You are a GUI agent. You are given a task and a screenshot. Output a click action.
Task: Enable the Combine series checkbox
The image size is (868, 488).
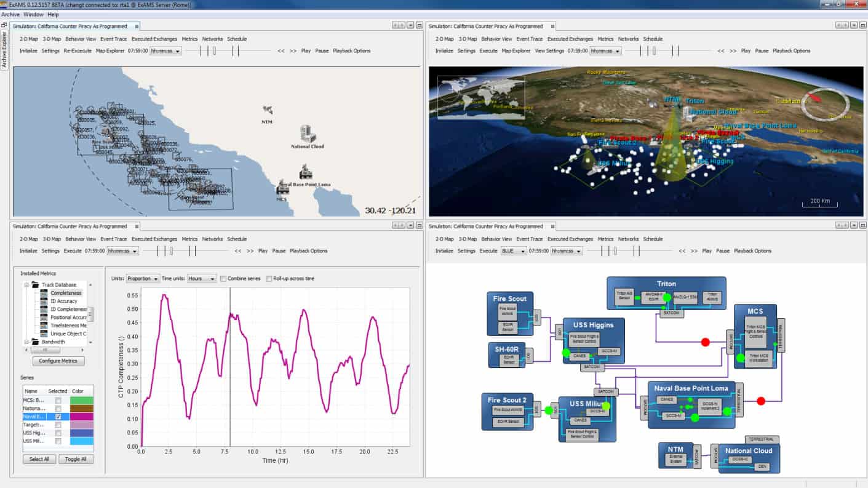tap(223, 279)
